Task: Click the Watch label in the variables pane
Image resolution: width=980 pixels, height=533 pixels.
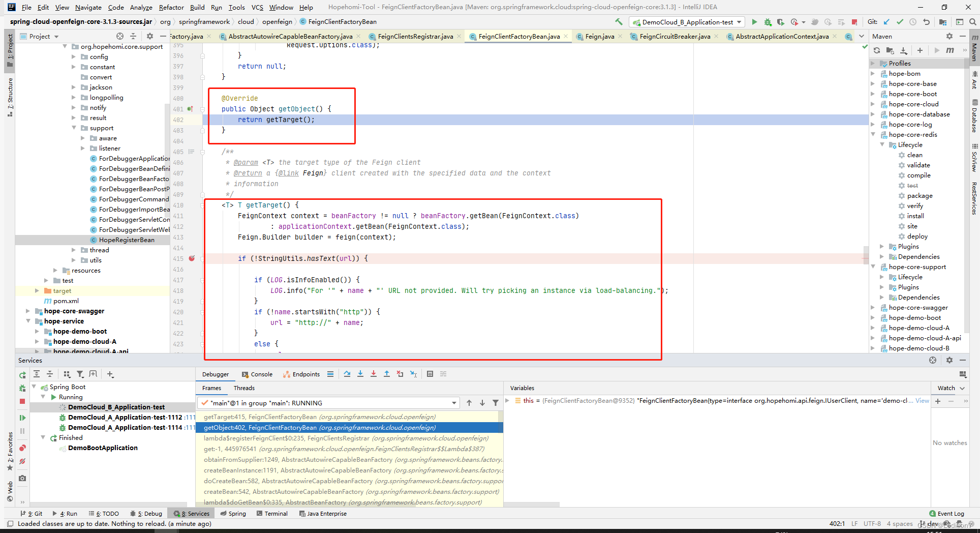Action: click(x=946, y=388)
